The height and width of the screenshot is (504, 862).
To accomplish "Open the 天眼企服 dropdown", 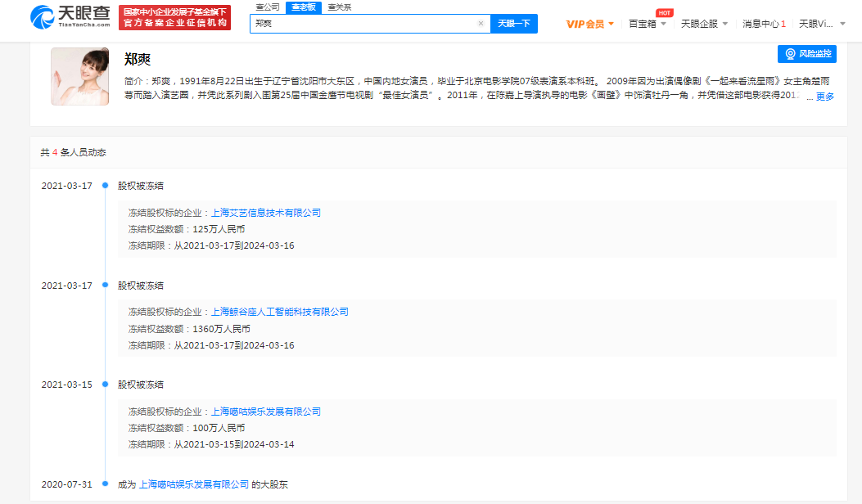I will click(x=704, y=24).
